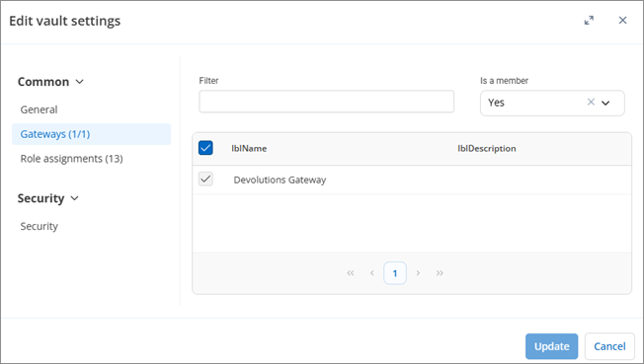
Task: Go to the first page of results
Action: pyautogui.click(x=351, y=273)
